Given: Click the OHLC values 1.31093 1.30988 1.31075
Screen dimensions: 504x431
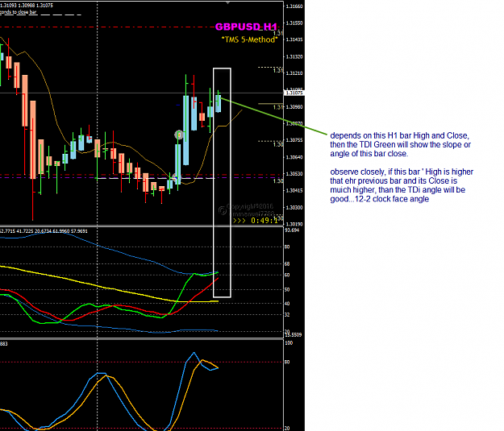Looking at the screenshot, I should coord(27,6).
